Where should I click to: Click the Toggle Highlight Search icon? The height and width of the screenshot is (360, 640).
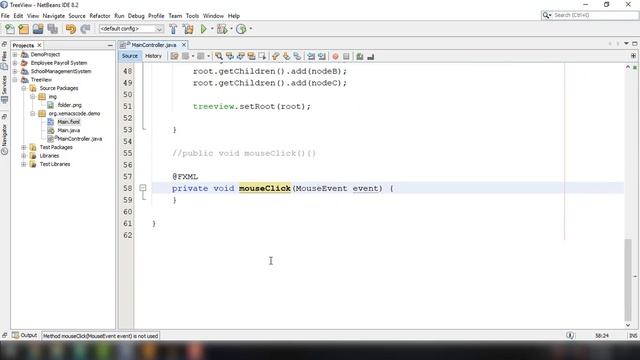tap(251, 56)
